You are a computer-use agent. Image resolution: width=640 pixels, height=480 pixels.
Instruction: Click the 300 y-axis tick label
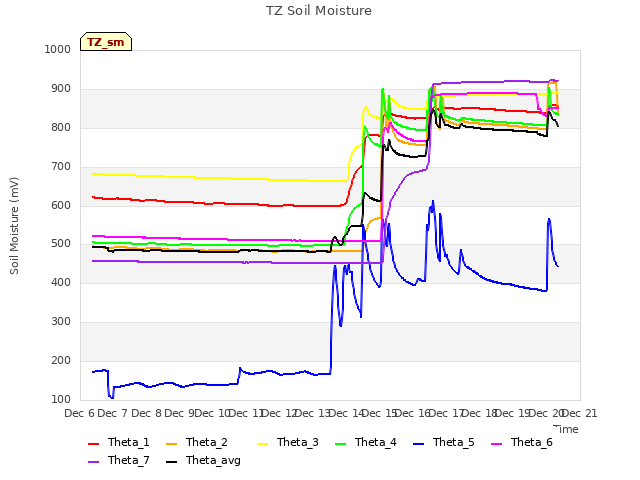(61, 322)
